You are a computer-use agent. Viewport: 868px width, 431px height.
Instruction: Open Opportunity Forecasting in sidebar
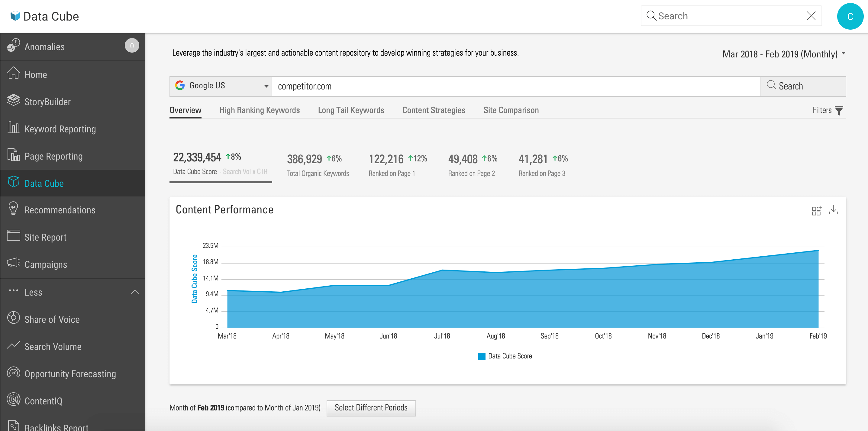coord(73,374)
